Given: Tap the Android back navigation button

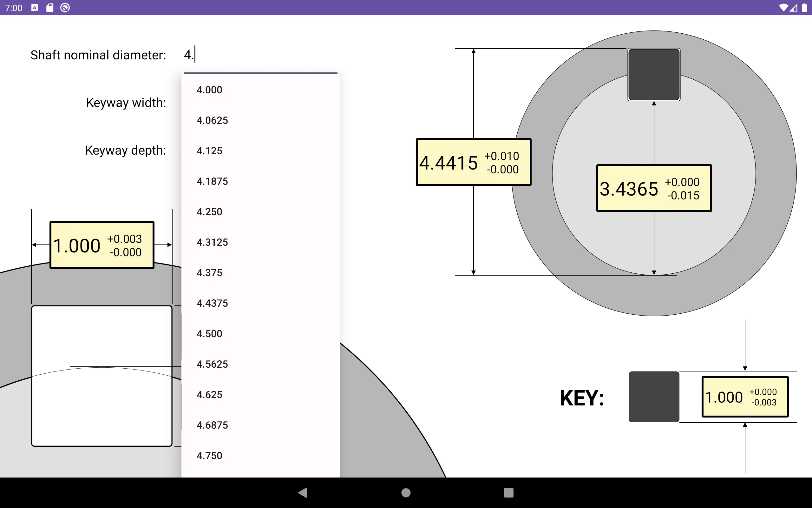Looking at the screenshot, I should pyautogui.click(x=303, y=492).
